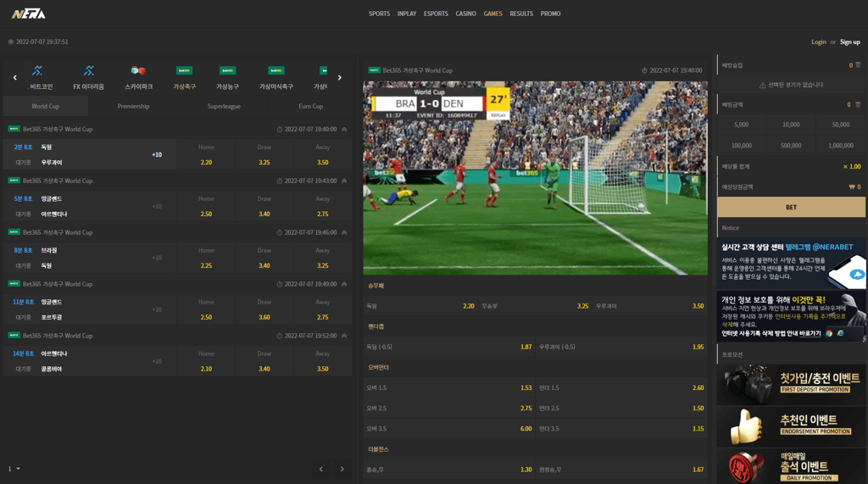Open the PROMO menu

click(550, 14)
